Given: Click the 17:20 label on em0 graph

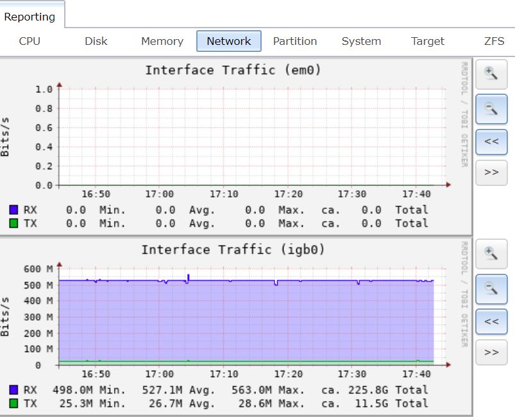Looking at the screenshot, I should point(288,194).
